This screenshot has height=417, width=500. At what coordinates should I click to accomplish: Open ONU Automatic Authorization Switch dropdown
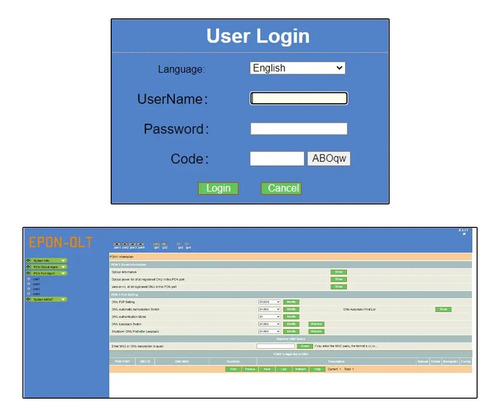click(x=269, y=309)
